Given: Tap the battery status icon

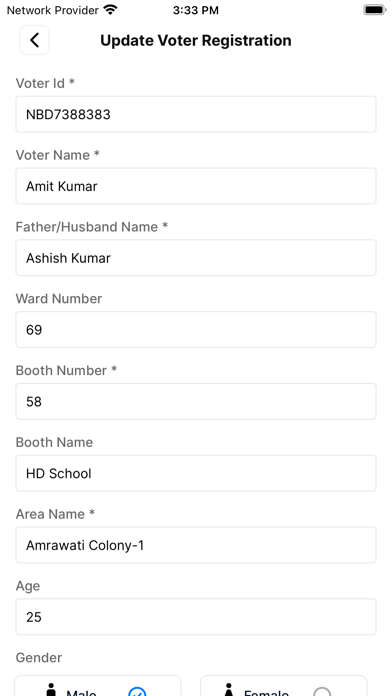Looking at the screenshot, I should 374,10.
